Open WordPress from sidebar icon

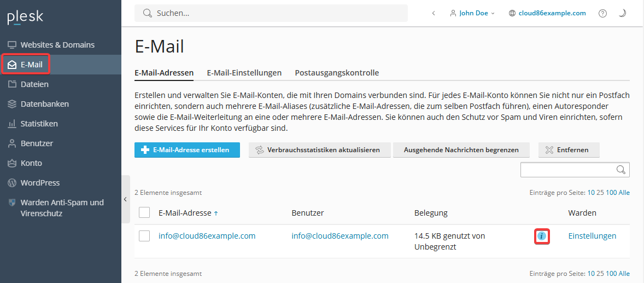pos(13,183)
